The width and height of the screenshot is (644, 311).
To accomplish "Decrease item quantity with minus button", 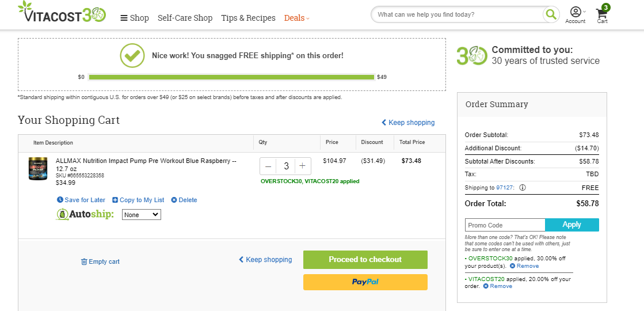I will (268, 166).
